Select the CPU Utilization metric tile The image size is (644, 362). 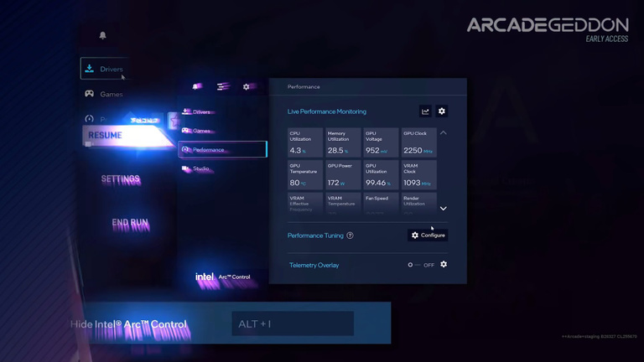click(305, 142)
